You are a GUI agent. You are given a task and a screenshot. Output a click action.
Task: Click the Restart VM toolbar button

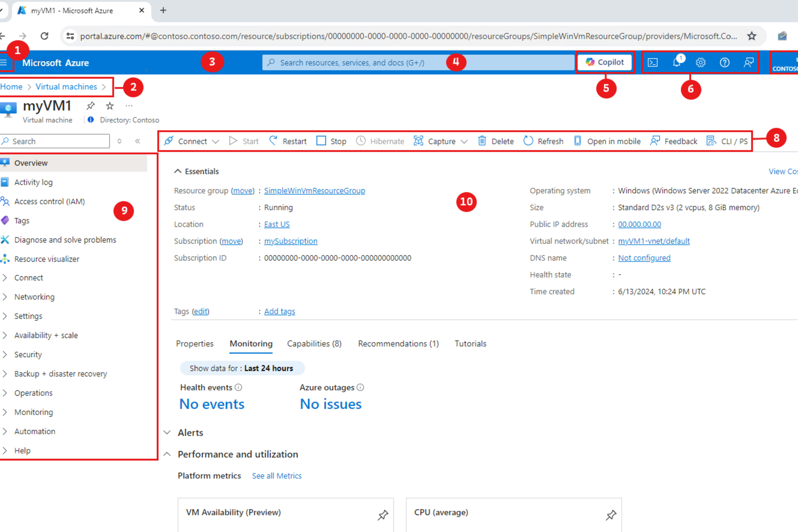tap(288, 141)
